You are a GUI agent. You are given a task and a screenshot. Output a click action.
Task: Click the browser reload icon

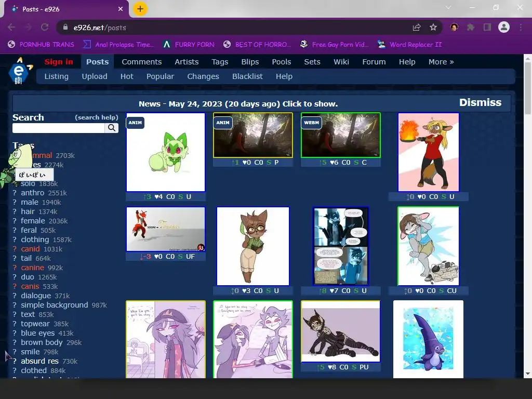click(x=45, y=28)
